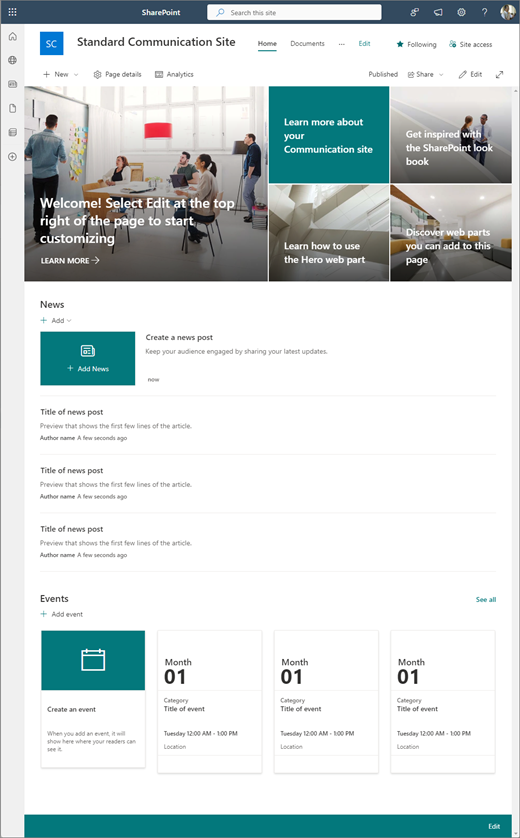Open the user profile picture

coord(507,12)
